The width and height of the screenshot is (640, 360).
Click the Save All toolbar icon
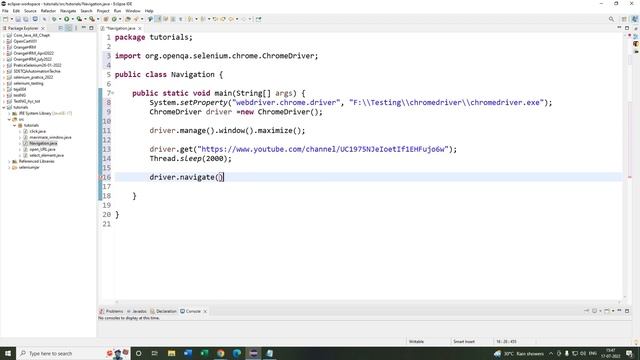pyautogui.click(x=26, y=19)
